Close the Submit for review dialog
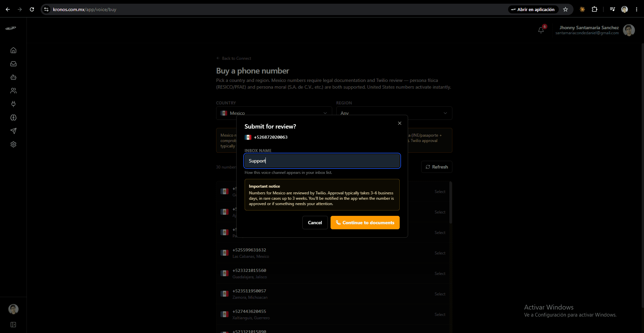Image resolution: width=644 pixels, height=333 pixels. [x=400, y=123]
